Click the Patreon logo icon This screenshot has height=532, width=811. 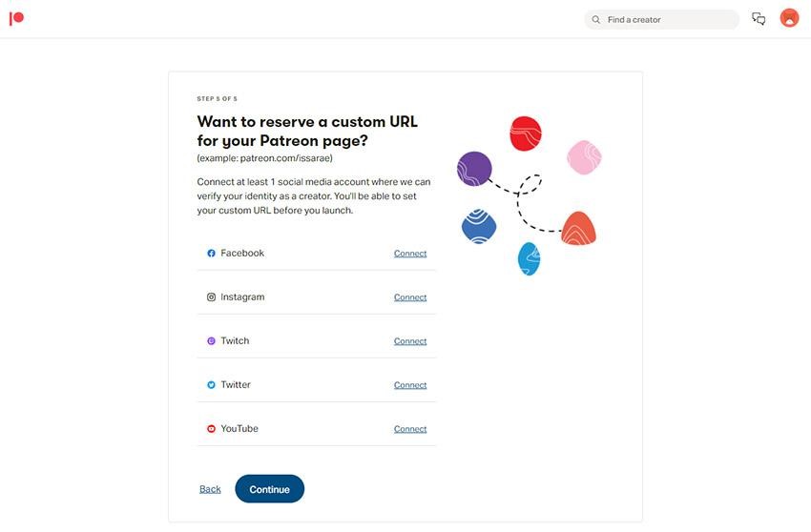tap(16, 18)
